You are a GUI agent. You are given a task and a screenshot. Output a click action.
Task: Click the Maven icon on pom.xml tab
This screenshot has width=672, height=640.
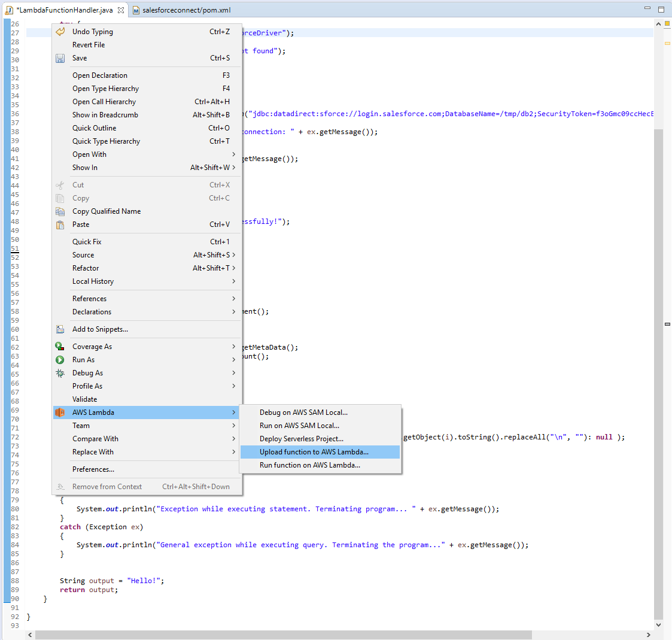pos(136,10)
